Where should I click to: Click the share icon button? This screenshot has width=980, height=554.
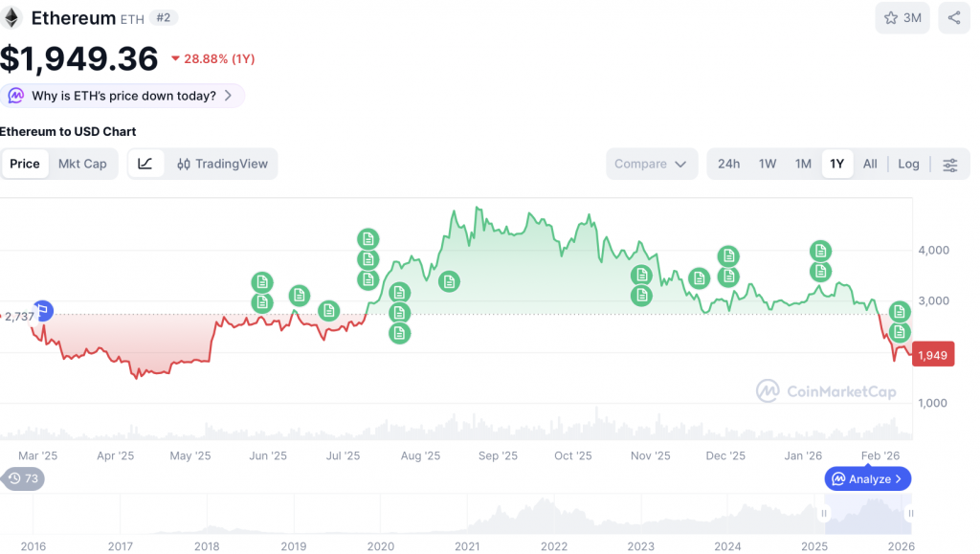(x=954, y=17)
